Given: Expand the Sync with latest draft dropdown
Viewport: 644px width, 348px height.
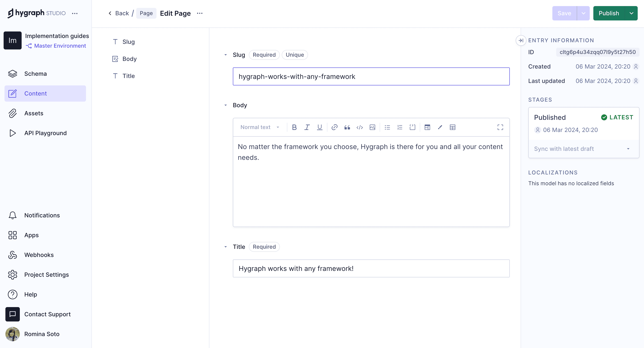Looking at the screenshot, I should tap(628, 149).
